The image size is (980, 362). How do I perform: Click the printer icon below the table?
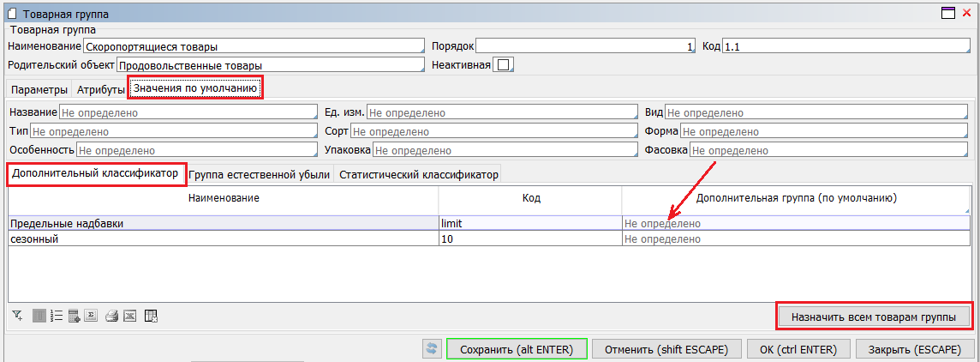111,316
